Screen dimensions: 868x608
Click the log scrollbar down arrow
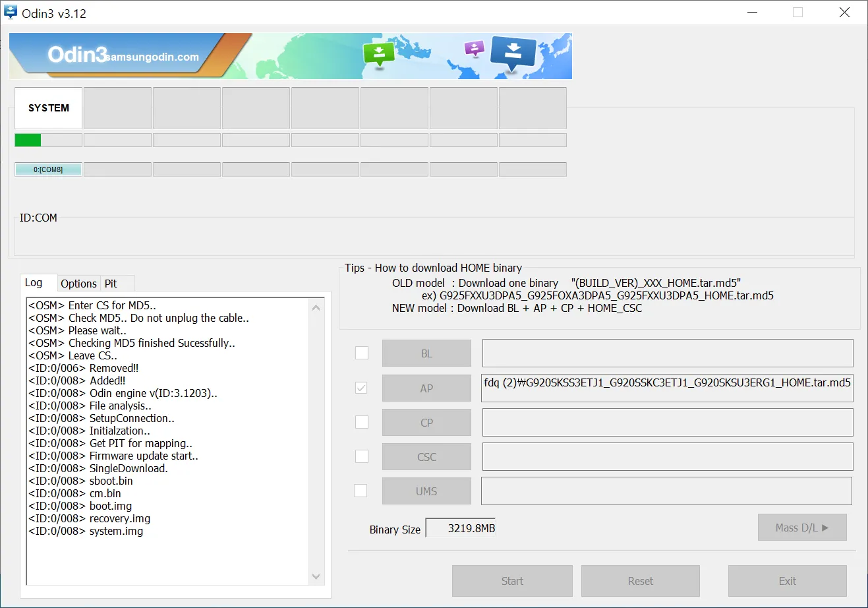click(x=316, y=577)
